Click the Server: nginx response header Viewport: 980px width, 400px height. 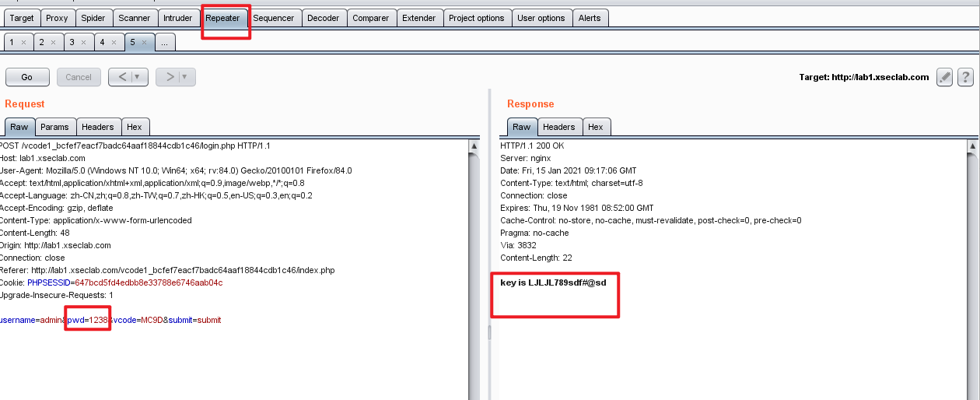click(524, 158)
